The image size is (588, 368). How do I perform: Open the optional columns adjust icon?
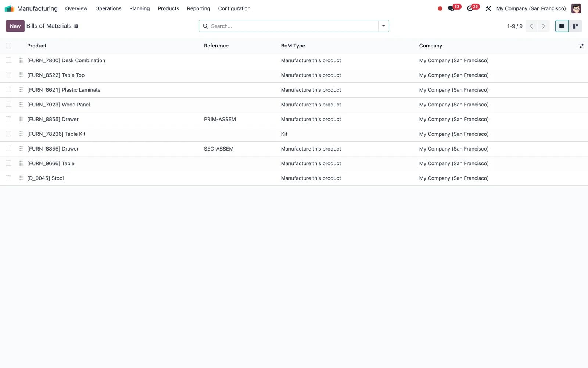coord(581,46)
